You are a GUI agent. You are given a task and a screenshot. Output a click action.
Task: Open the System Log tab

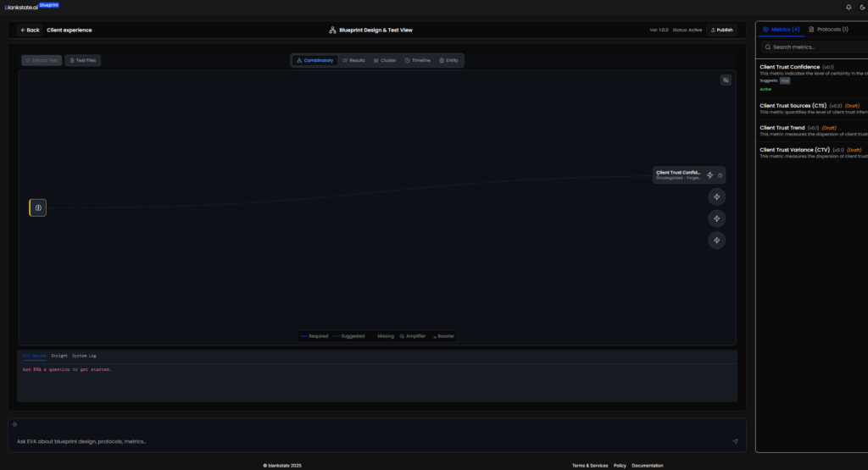tap(84, 356)
